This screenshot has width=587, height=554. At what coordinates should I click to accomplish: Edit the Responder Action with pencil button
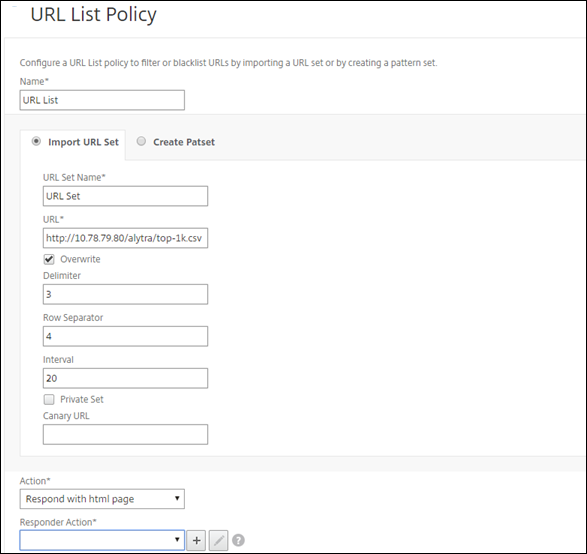click(x=218, y=540)
